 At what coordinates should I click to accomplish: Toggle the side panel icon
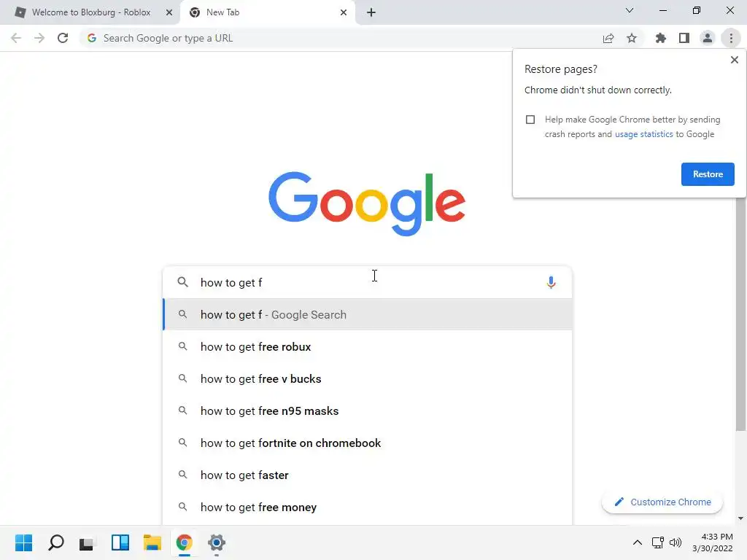pyautogui.click(x=684, y=38)
